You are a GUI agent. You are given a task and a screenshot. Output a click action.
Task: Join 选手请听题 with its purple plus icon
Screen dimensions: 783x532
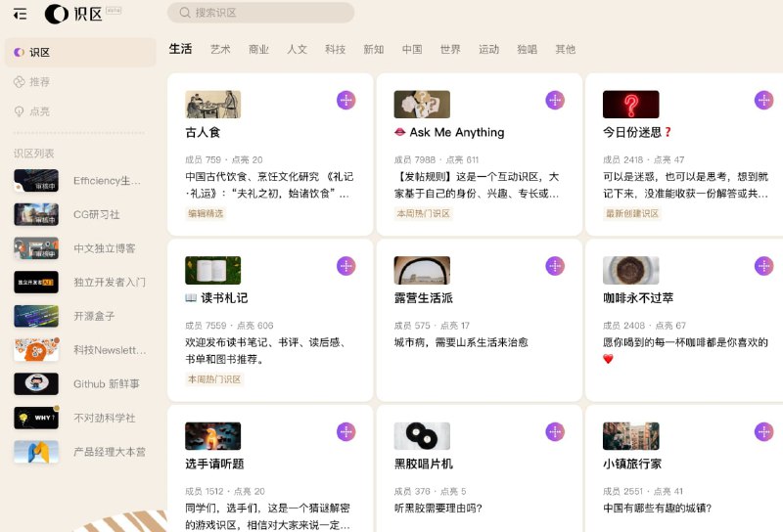point(346,431)
